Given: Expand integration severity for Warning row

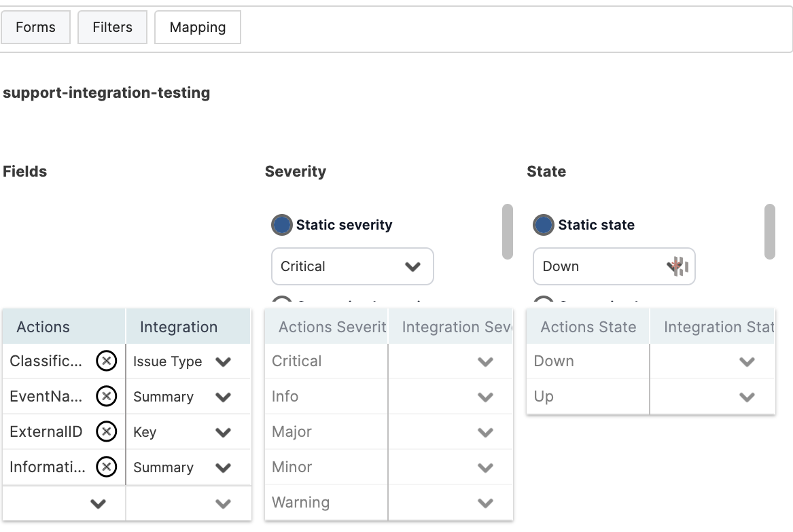Looking at the screenshot, I should [x=485, y=503].
